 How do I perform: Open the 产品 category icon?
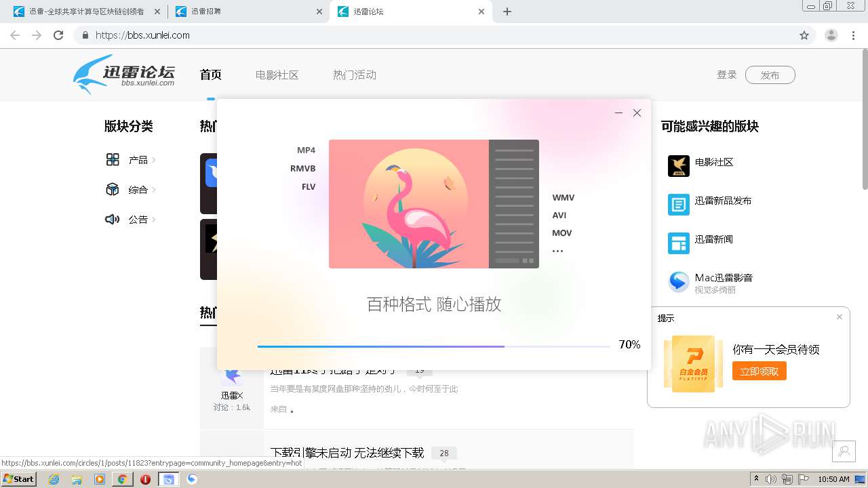113,159
